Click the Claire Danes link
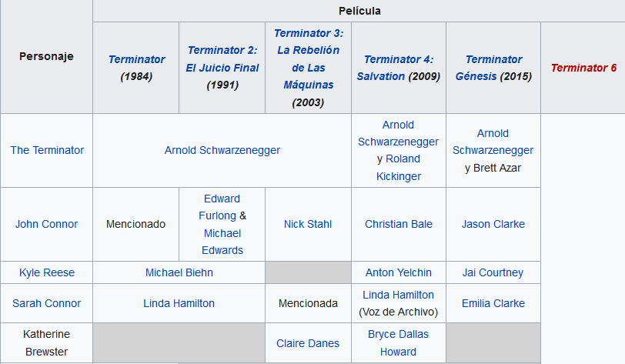The width and height of the screenshot is (625, 364). [308, 343]
